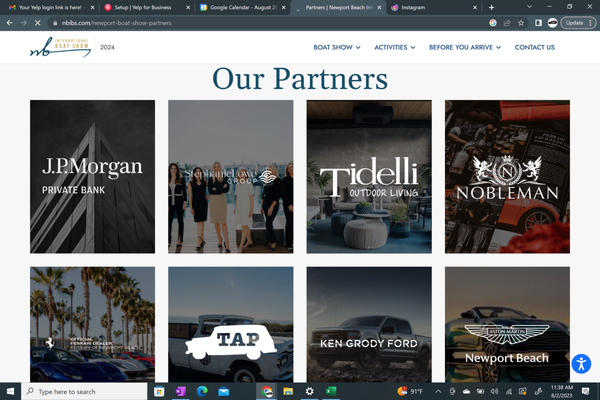Open the Mail app from the taskbar

223,391
